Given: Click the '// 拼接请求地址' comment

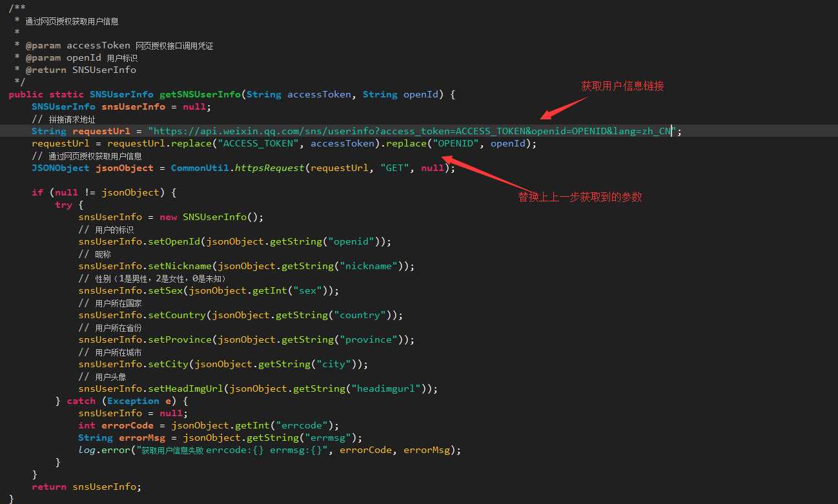Looking at the screenshot, I should (x=64, y=119).
